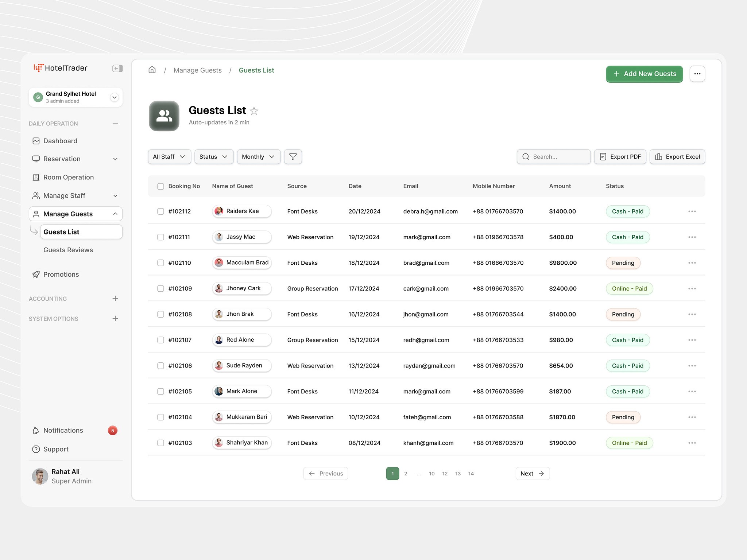Viewport: 747px width, 560px height.
Task: Select checkbox for booking #102112
Action: coord(160,211)
